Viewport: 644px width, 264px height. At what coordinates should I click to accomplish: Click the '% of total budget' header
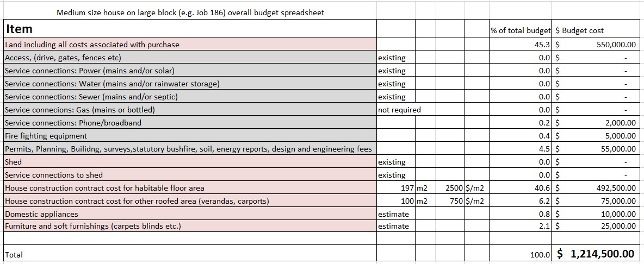(521, 30)
